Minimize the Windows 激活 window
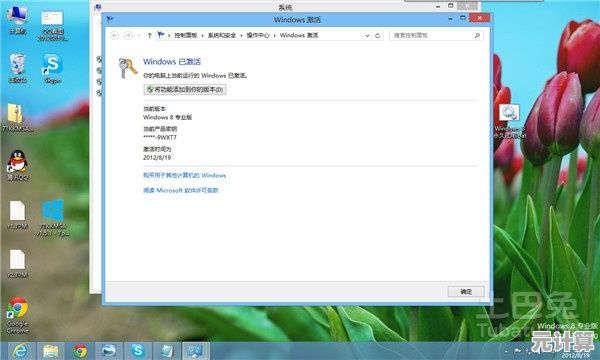Image resolution: width=600 pixels, height=360 pixels. click(450, 18)
